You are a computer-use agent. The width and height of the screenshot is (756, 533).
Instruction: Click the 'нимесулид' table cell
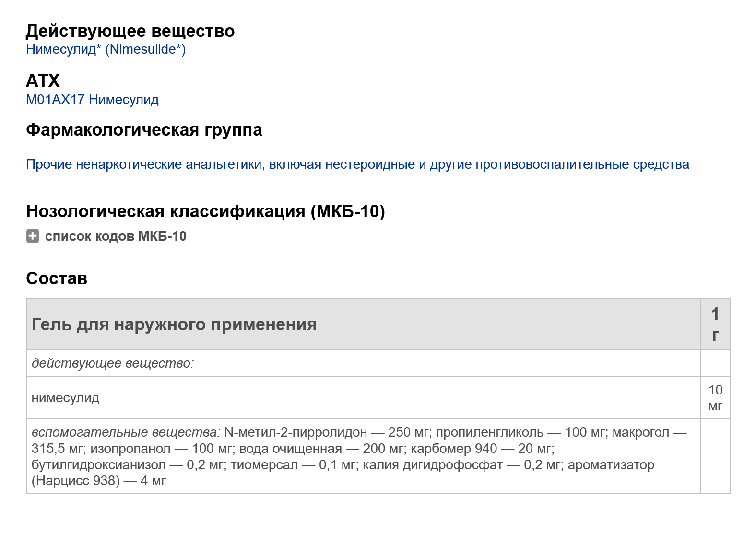pos(363,398)
